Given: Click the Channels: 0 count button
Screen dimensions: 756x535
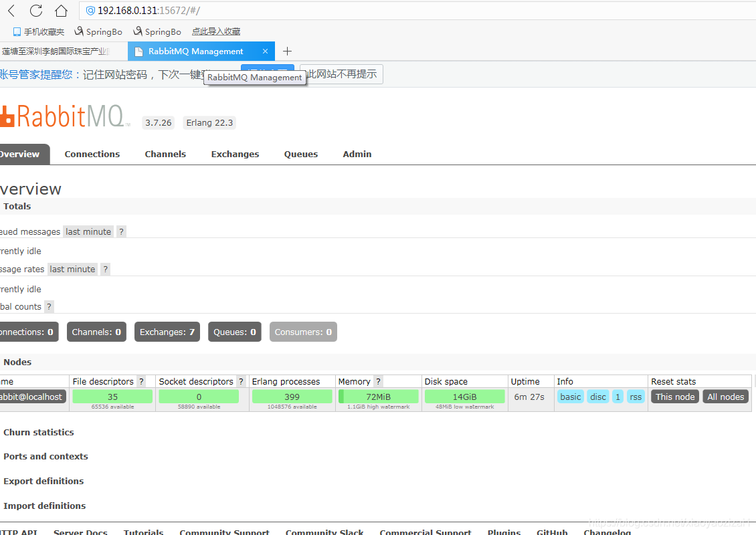Looking at the screenshot, I should point(96,332).
